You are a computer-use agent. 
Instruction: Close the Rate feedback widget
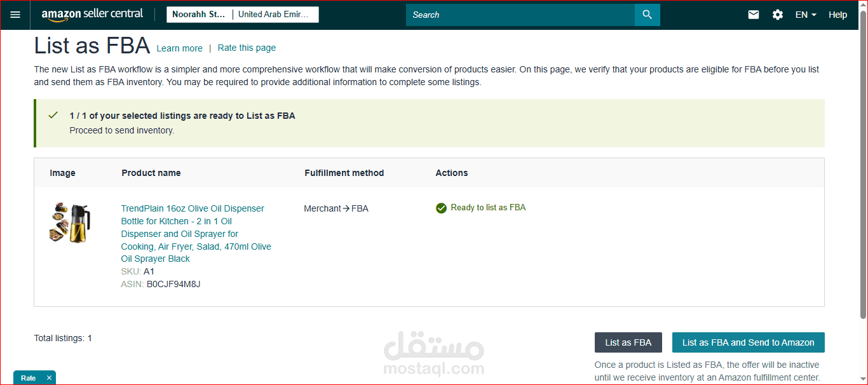point(49,378)
